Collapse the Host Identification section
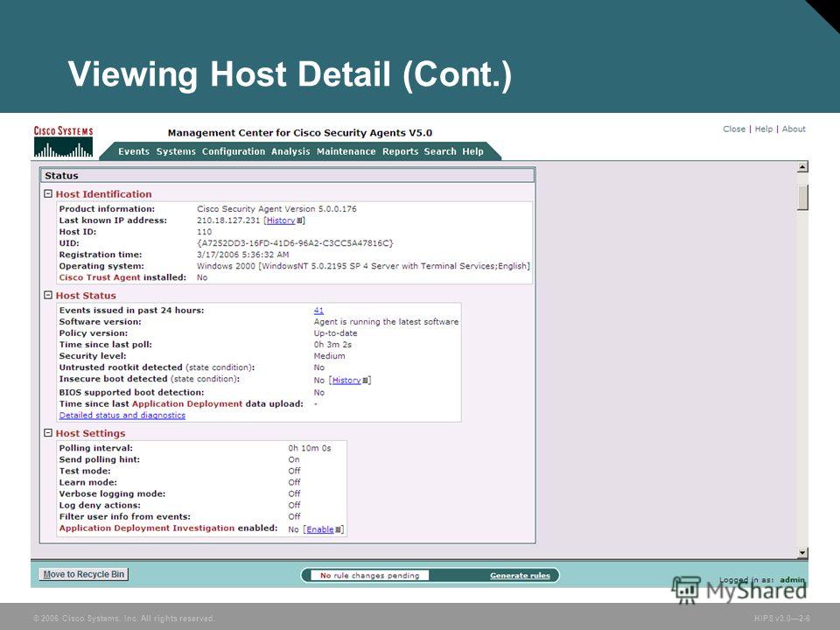This screenshot has width=840, height=630. 48,194
